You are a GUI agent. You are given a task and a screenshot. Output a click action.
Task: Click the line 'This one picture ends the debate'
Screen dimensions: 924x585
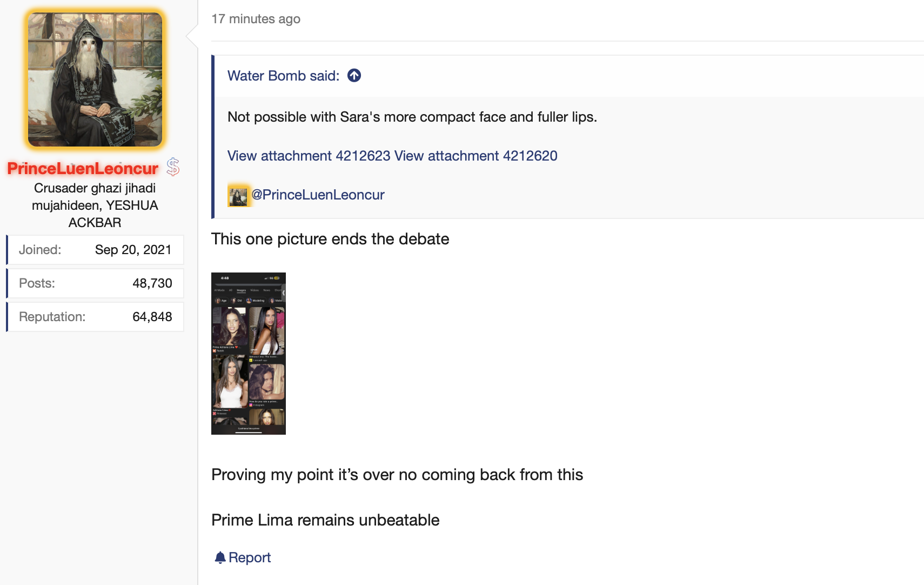(330, 239)
